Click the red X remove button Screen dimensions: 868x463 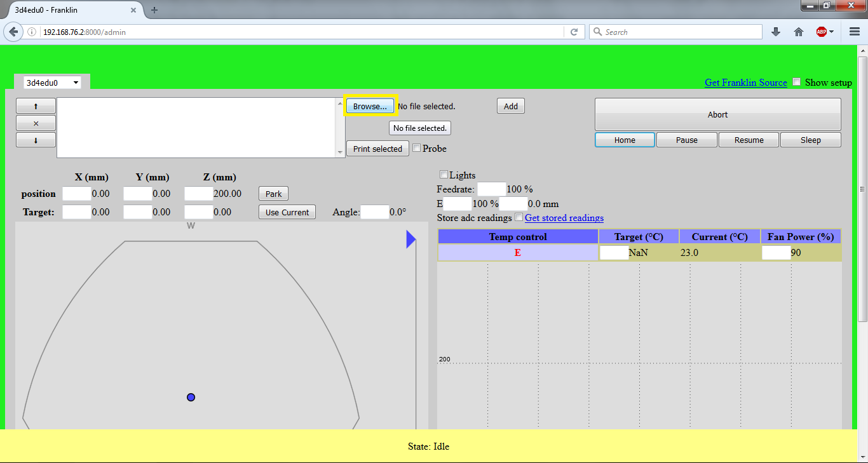point(36,123)
